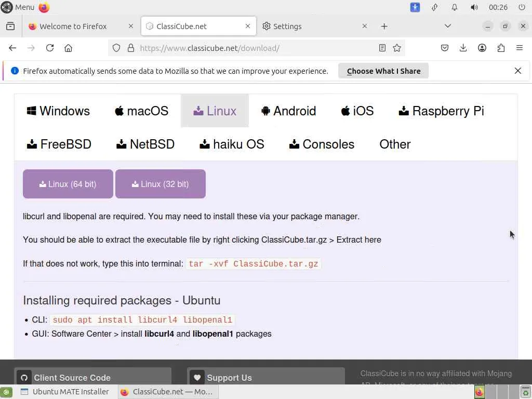
Task: Select the Android download tab
Action: 289,111
